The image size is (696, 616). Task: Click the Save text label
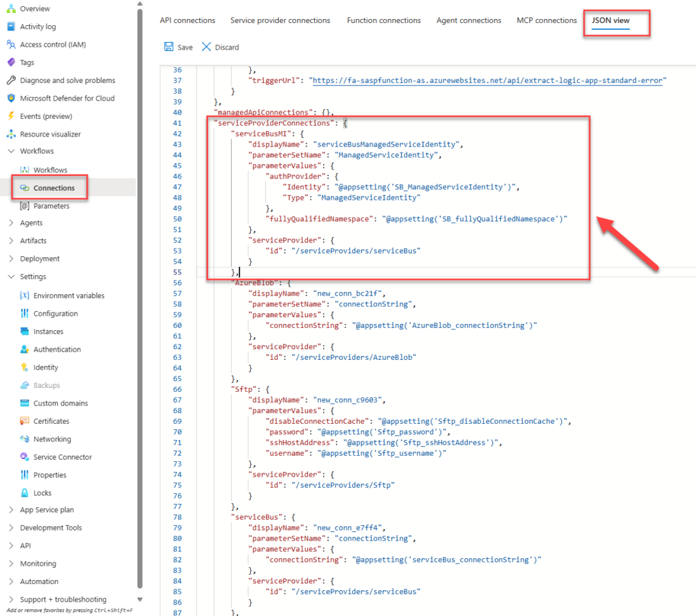185,47
